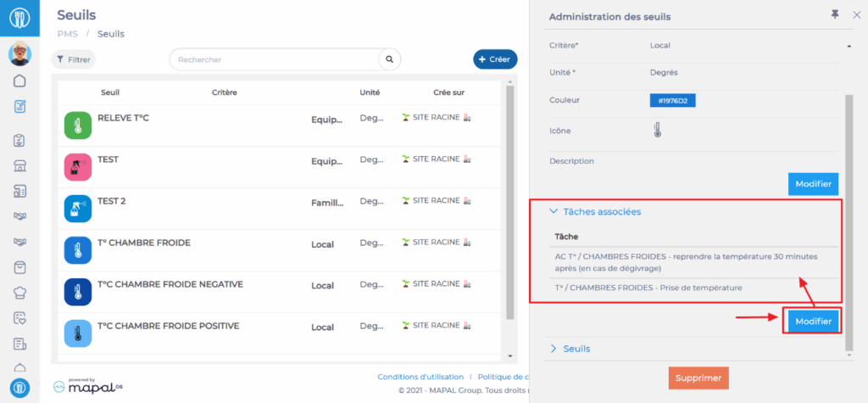Click the TEST 2 spray icon

click(77, 207)
